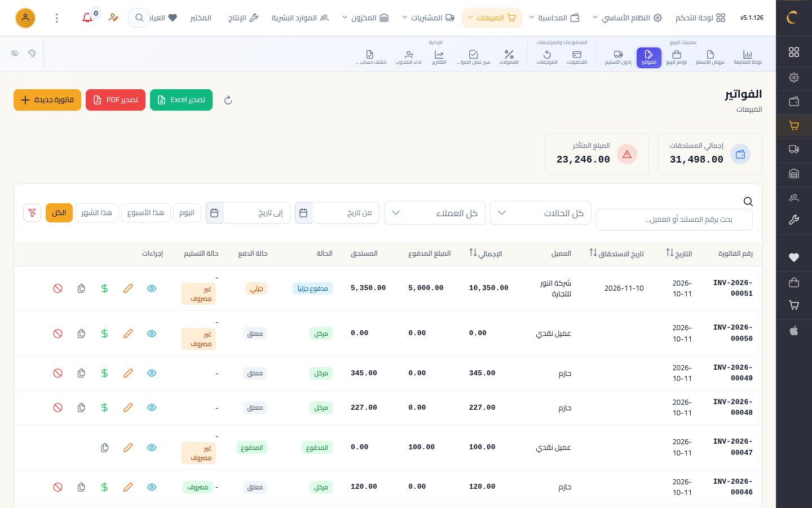The image size is (812, 508).
Task: Click the refresh icon beside Excel export
Action: [228, 100]
